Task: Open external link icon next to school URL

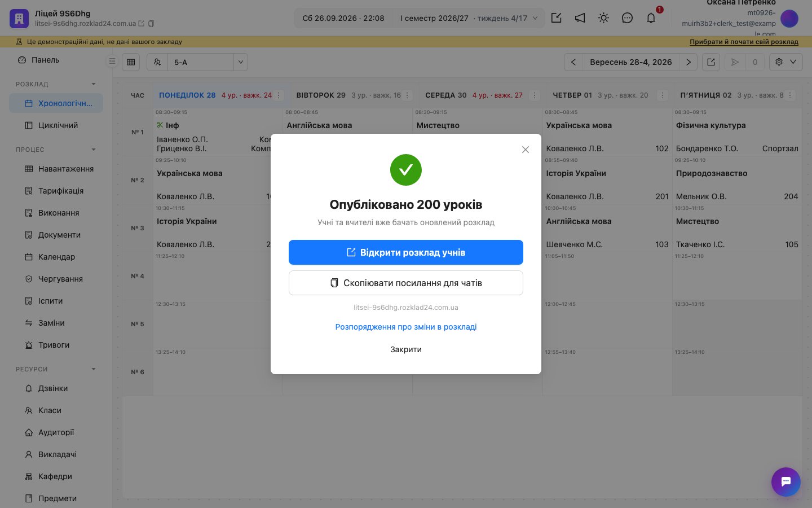Action: click(x=142, y=24)
